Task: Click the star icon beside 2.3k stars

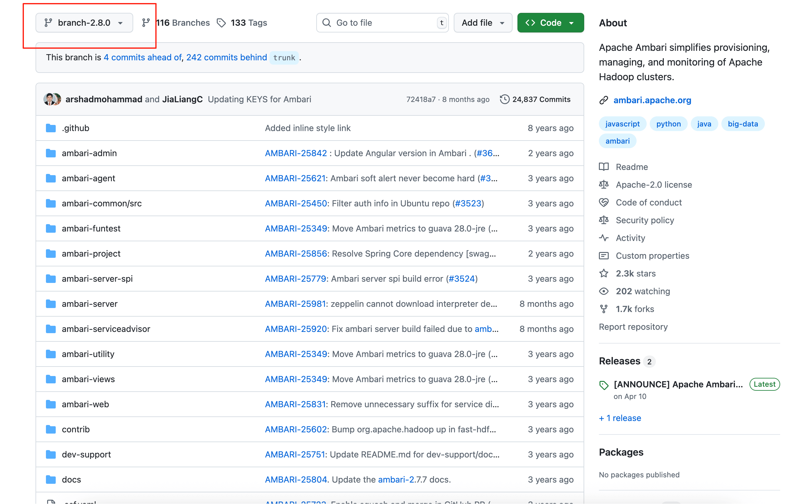Action: pyautogui.click(x=604, y=273)
